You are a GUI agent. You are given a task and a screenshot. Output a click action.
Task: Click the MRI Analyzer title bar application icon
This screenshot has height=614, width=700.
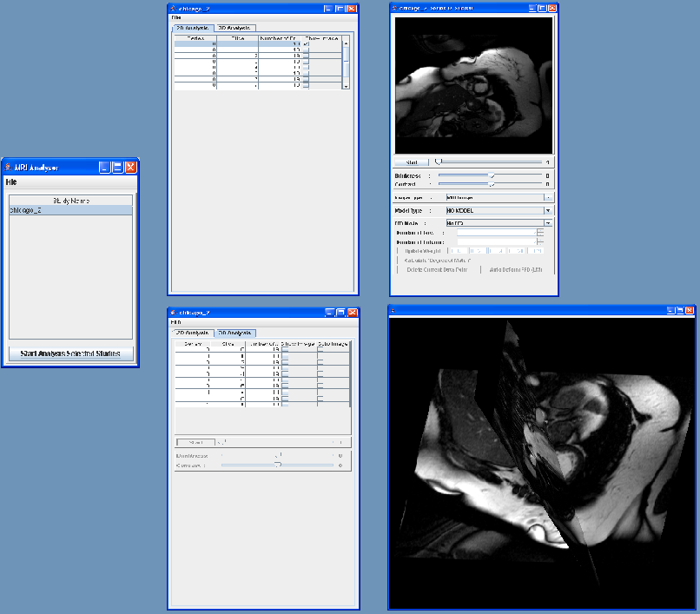click(x=10, y=167)
